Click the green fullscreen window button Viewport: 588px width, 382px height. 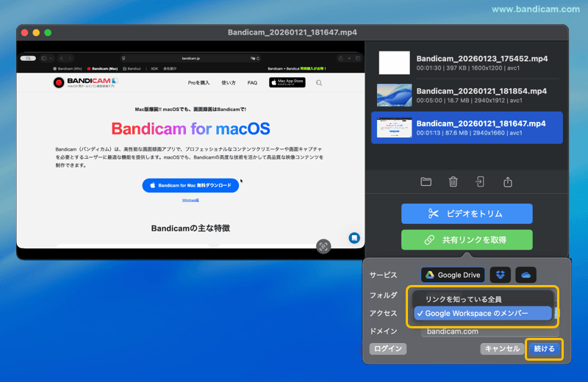48,32
